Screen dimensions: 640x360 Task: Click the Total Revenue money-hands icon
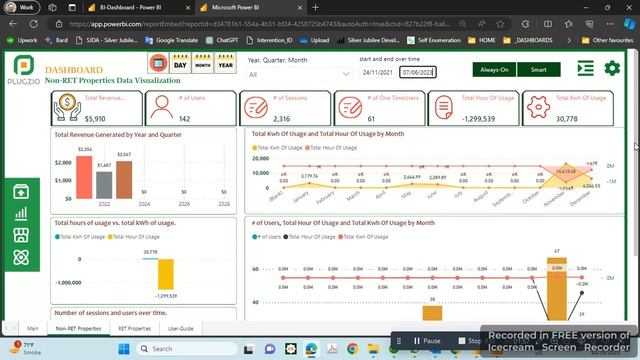[x=67, y=108]
